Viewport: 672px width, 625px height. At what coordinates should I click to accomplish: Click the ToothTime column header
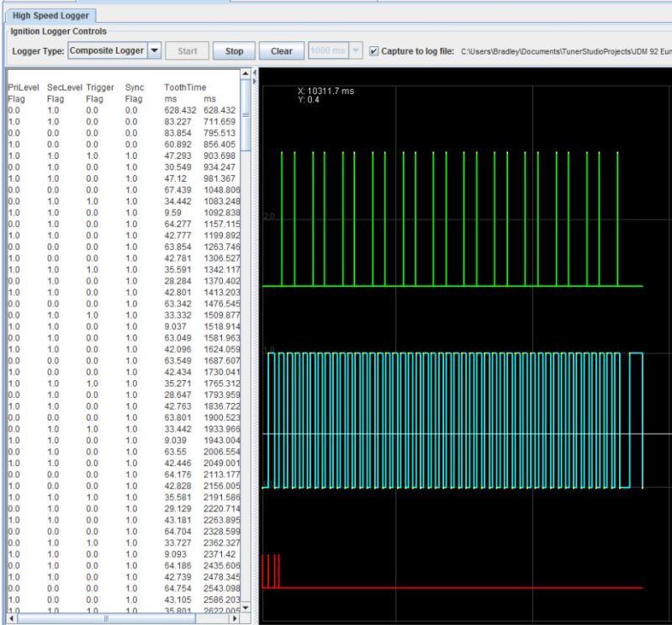coord(185,87)
